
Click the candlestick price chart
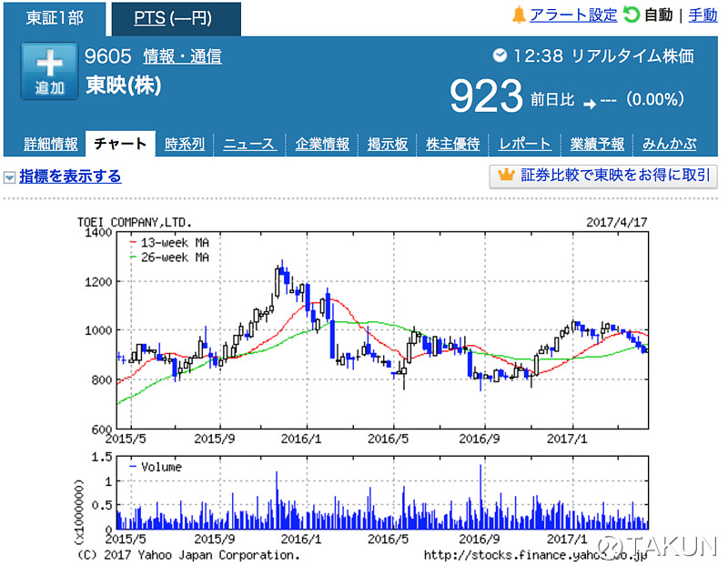(x=382, y=330)
